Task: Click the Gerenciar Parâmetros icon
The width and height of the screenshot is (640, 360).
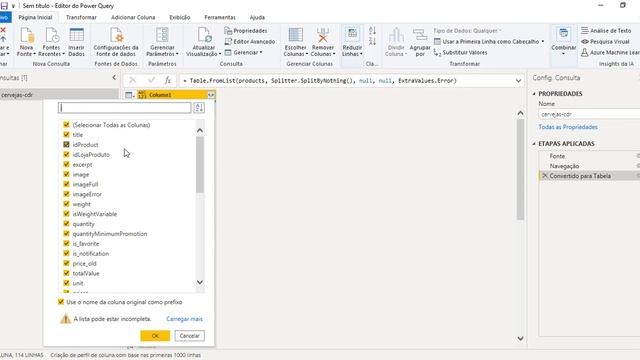Action: [x=162, y=36]
